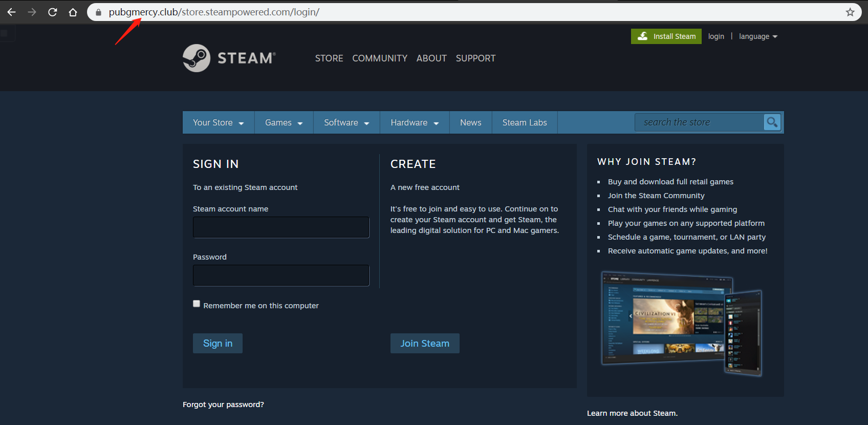Click the Join Steam button

click(x=425, y=344)
